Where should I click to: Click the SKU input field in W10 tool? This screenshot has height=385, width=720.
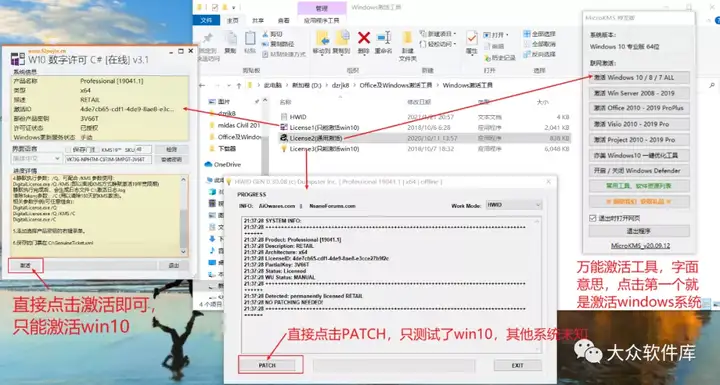coord(143,149)
